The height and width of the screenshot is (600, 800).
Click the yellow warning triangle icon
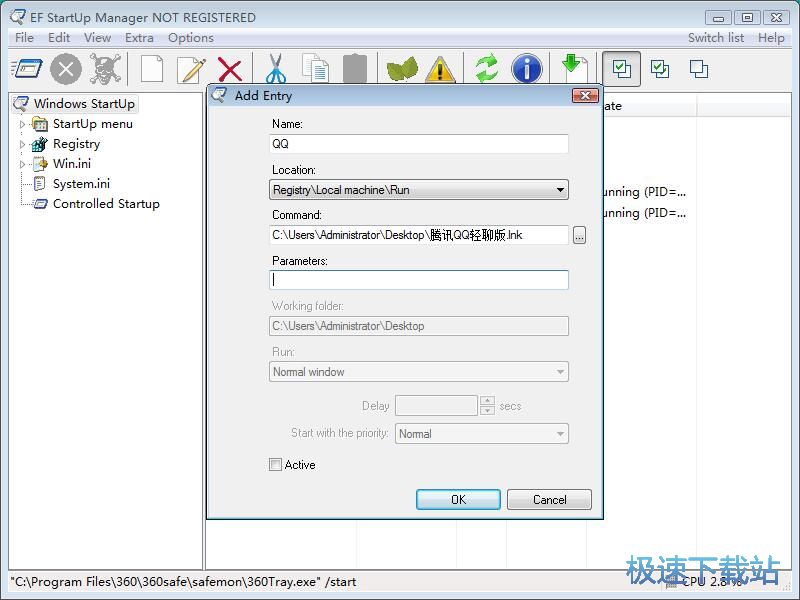click(440, 69)
